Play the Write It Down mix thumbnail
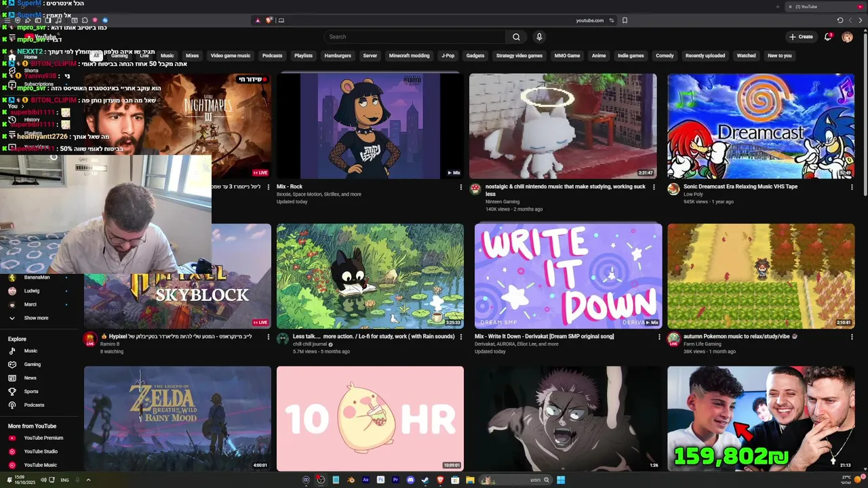The width and height of the screenshot is (868, 488). coord(568,276)
